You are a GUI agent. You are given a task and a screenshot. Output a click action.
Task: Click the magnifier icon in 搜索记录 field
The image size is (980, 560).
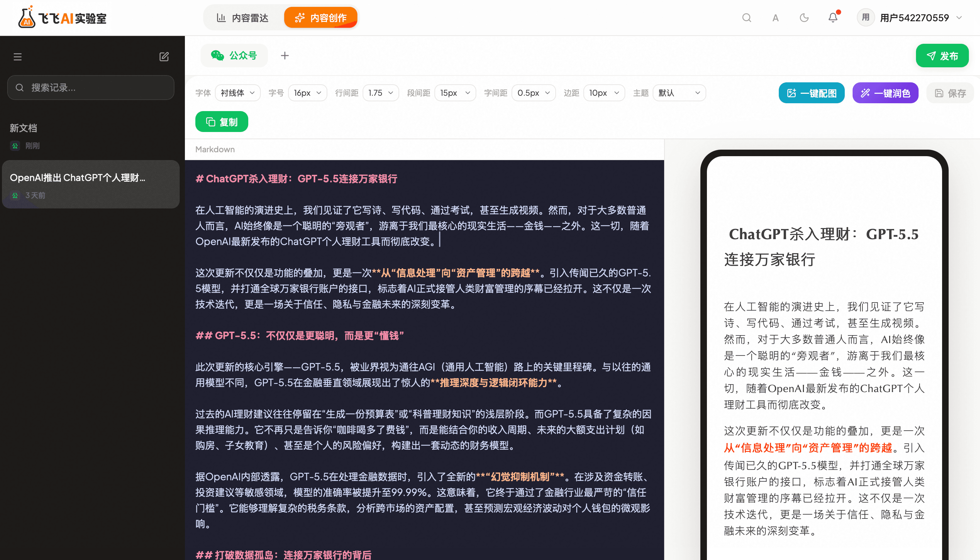[x=20, y=88]
